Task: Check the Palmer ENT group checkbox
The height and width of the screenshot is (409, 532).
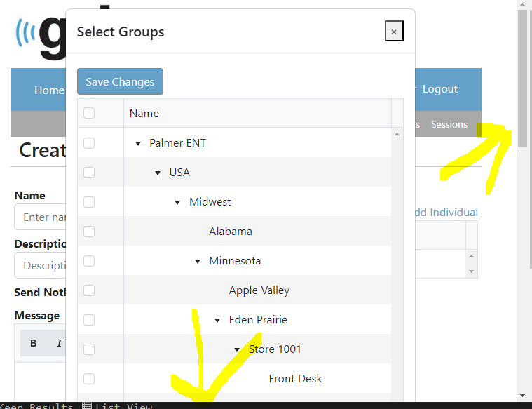Action: (x=89, y=143)
